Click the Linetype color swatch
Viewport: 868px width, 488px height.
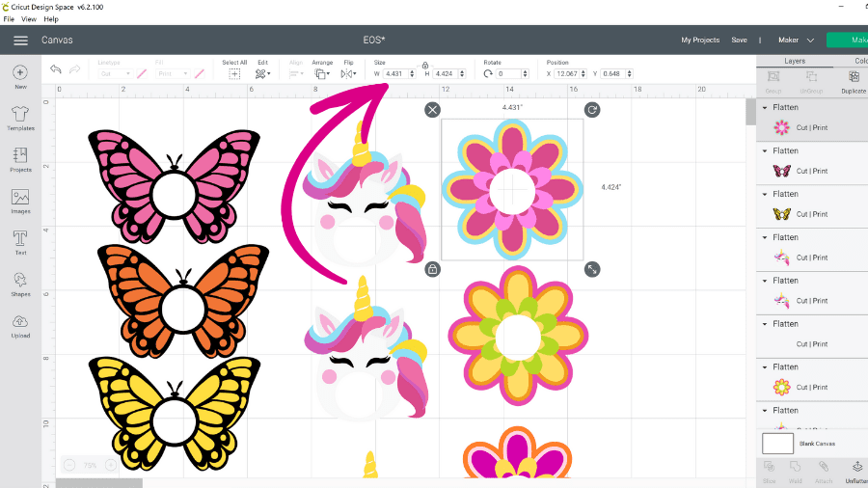142,73
